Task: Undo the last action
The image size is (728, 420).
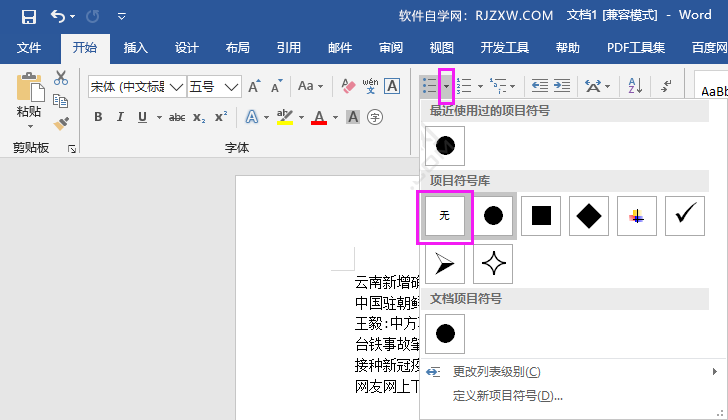Action: point(58,17)
